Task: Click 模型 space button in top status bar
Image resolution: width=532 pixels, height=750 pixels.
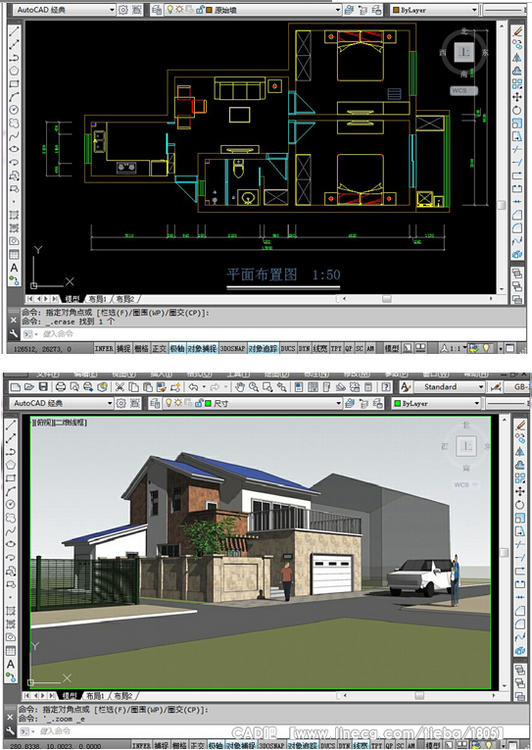Action: point(392,349)
